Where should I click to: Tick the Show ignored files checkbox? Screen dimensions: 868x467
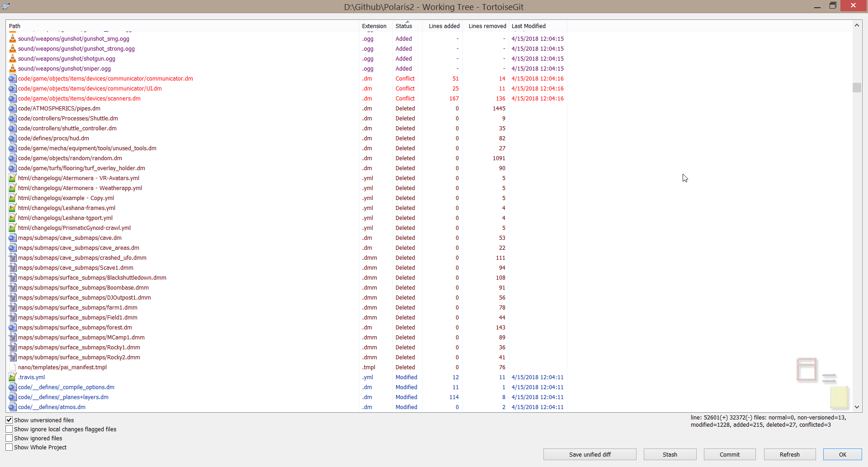[x=9, y=438]
